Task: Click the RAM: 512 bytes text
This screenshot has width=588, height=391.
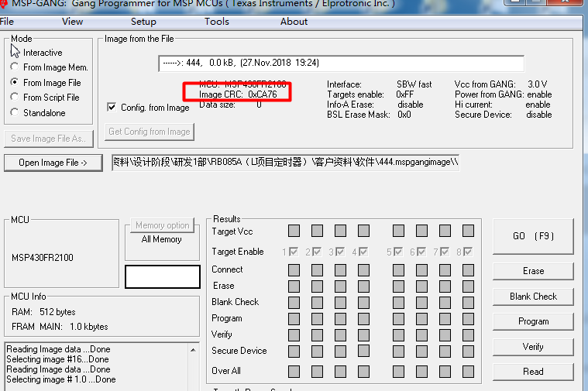Action: coord(43,312)
